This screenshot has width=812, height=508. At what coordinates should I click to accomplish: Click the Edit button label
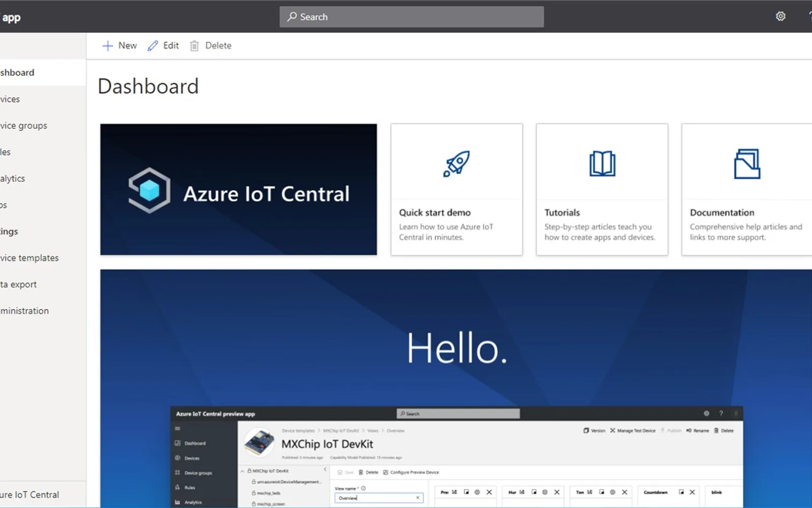(x=171, y=45)
